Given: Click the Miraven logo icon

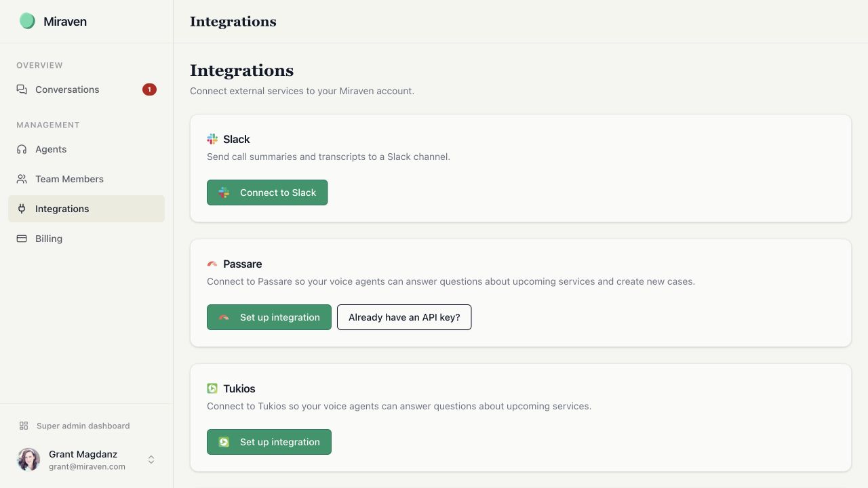Looking at the screenshot, I should point(27,21).
